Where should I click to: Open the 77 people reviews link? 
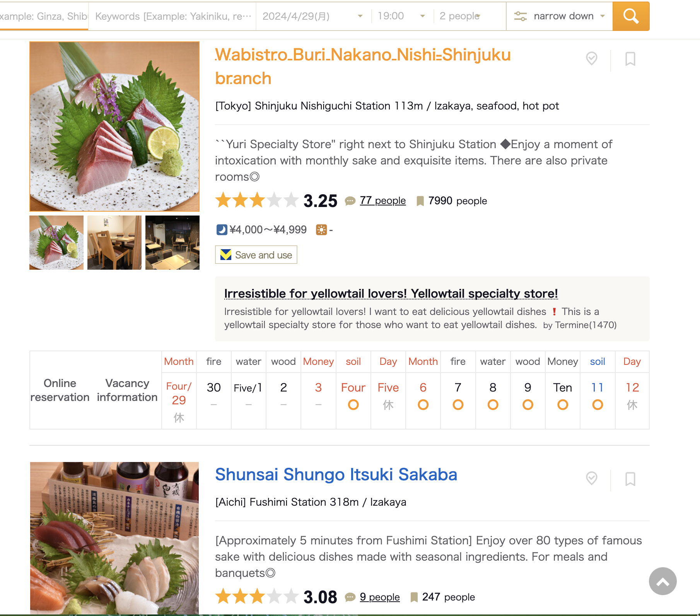click(x=382, y=200)
